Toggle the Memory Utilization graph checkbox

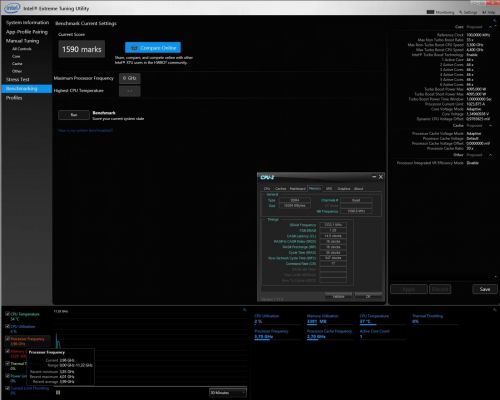[x=7, y=351]
